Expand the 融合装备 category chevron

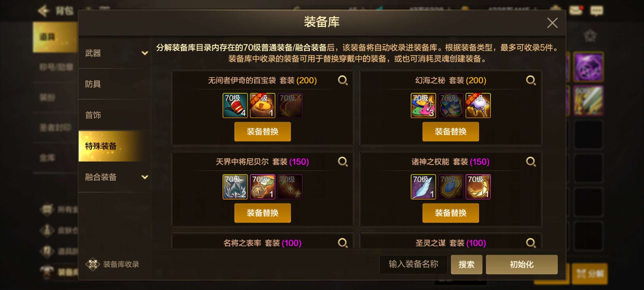point(145,177)
